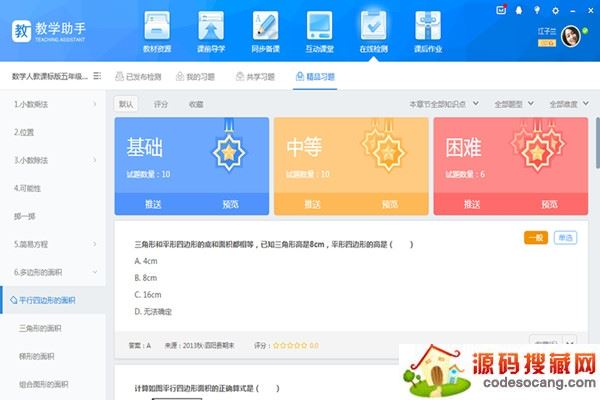
Task: Open the 课前导学 module icon
Action: click(x=211, y=25)
